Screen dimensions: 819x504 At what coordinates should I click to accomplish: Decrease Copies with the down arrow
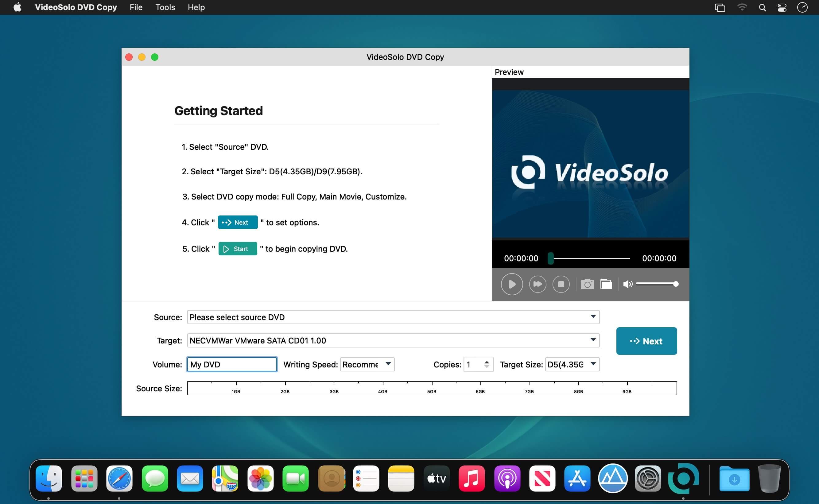coord(487,367)
